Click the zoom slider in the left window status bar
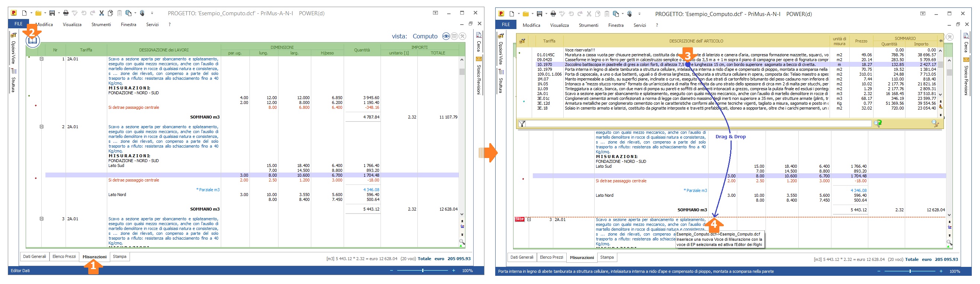980x284 pixels. (x=422, y=271)
